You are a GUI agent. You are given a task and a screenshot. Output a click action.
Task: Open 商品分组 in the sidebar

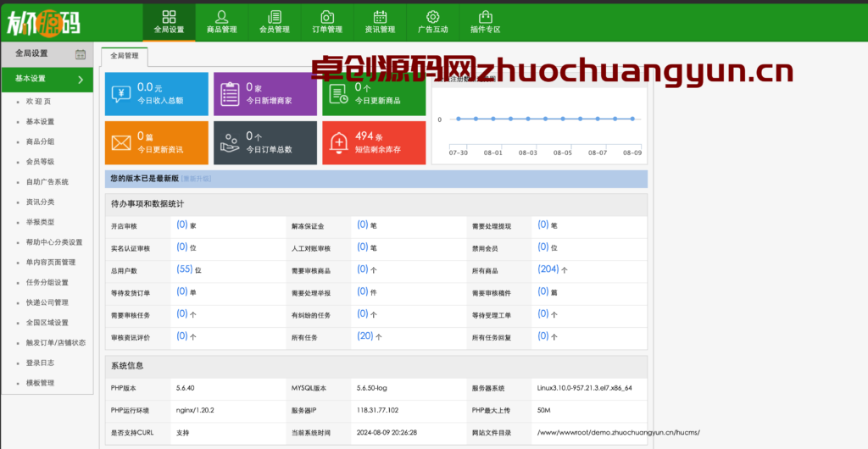[40, 141]
